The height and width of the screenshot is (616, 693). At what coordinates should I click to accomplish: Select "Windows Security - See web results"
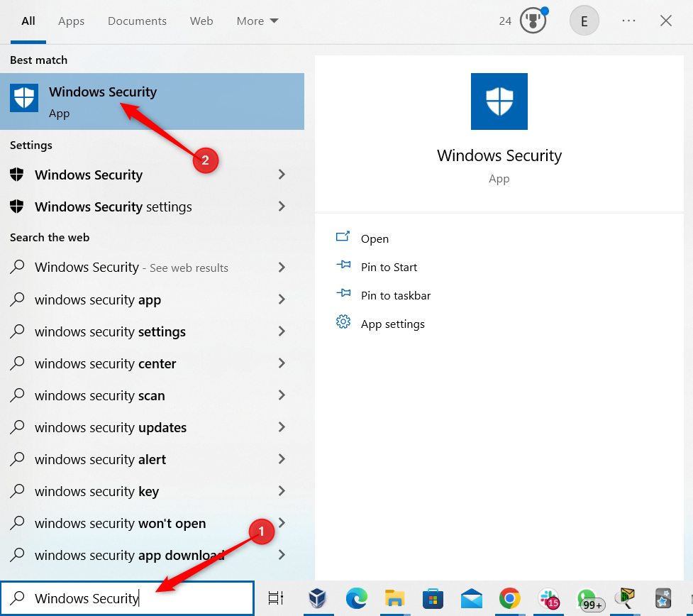click(131, 268)
